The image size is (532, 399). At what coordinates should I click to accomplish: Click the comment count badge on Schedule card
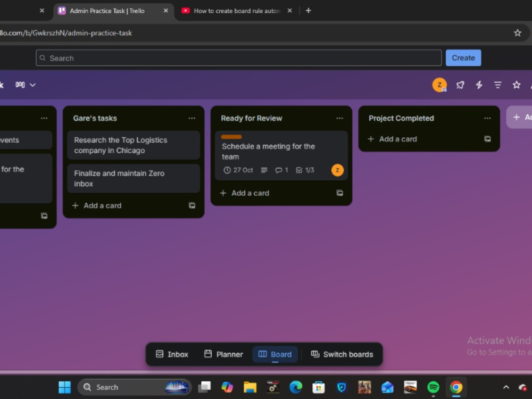tap(281, 170)
